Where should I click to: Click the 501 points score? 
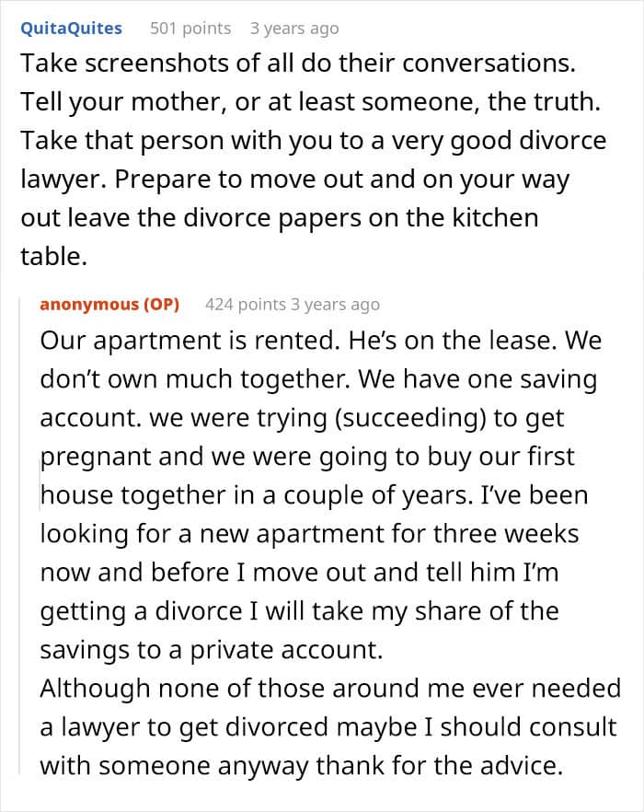tap(190, 29)
